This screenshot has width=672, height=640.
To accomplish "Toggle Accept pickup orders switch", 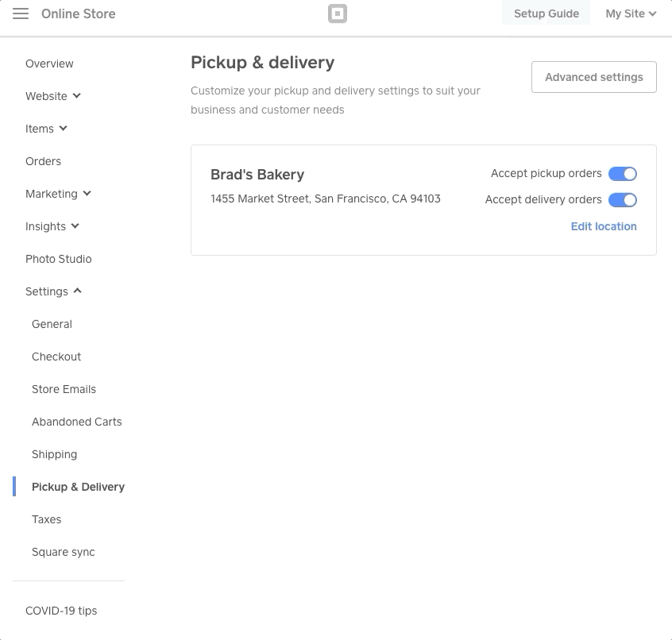I will (x=622, y=174).
